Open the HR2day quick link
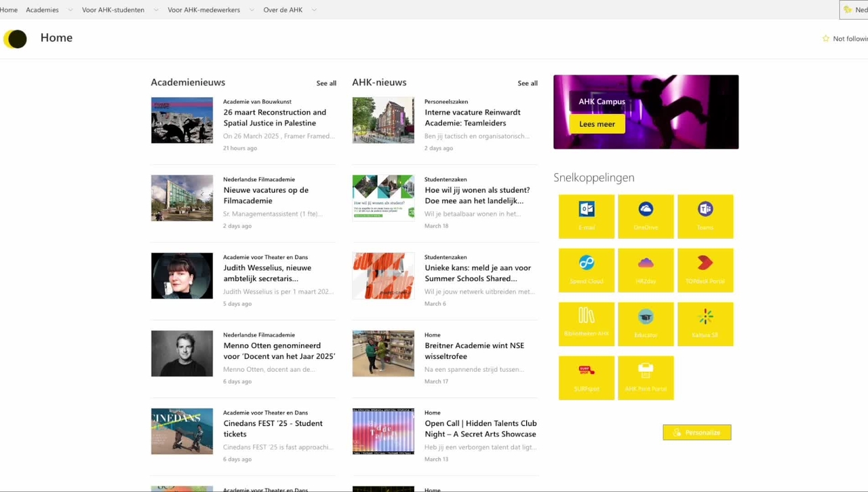This screenshot has width=868, height=492. pos(646,270)
